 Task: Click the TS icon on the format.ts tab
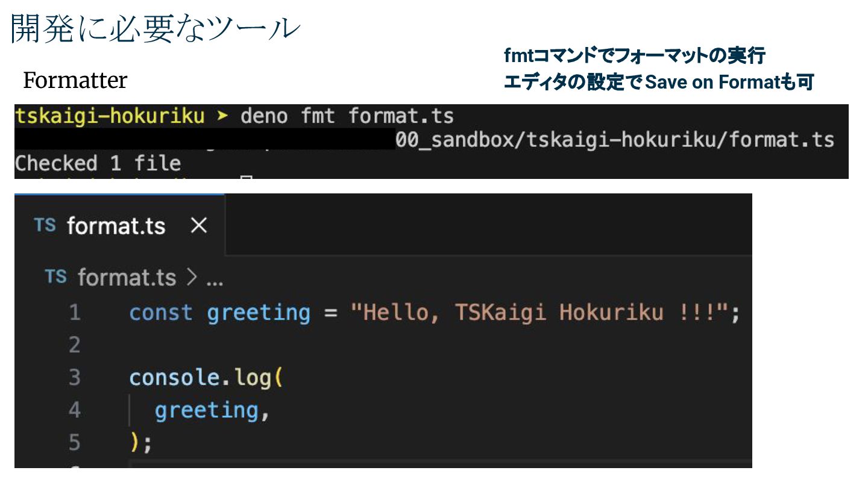[45, 225]
